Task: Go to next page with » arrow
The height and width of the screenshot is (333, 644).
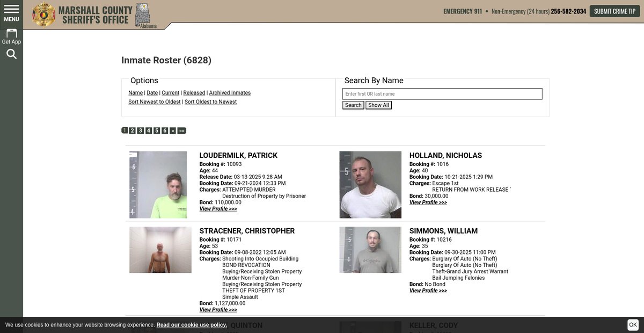Action: 173,131
